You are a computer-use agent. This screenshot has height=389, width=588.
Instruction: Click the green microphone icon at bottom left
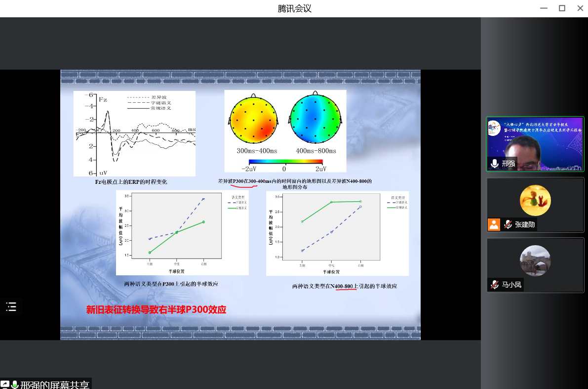(15, 384)
